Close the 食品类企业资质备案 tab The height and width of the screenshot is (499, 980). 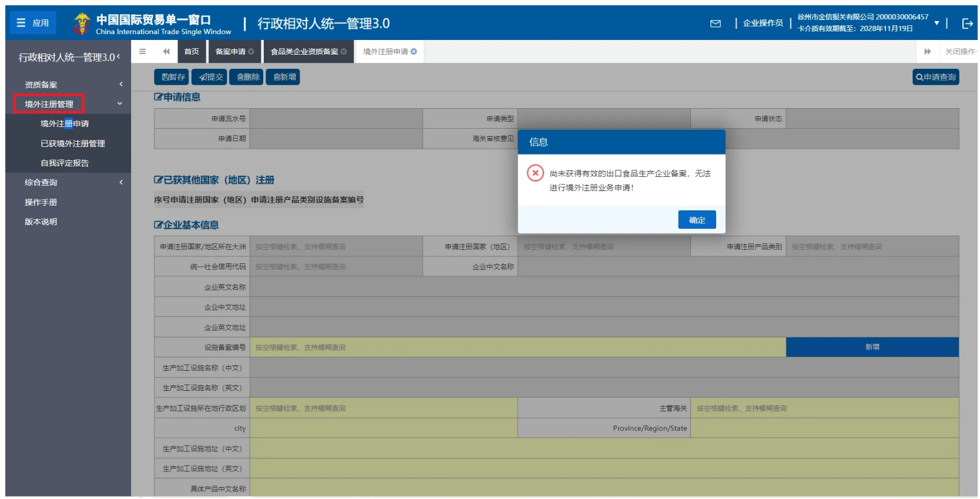[x=344, y=52]
